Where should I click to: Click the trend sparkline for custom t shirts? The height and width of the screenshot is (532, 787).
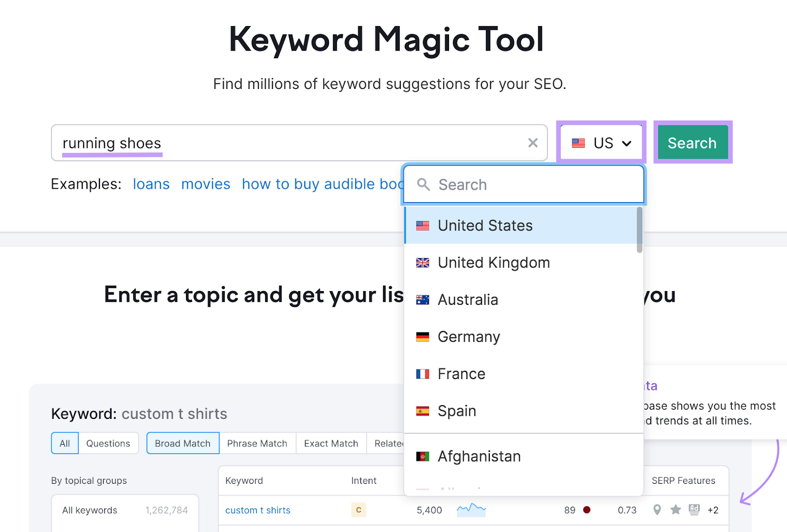click(x=471, y=510)
